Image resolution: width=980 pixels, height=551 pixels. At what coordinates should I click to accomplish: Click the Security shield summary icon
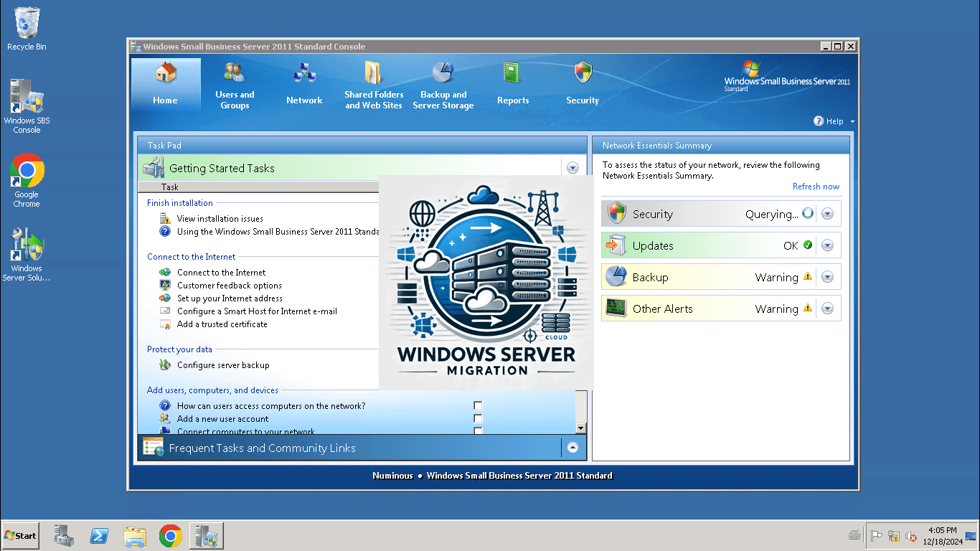pos(616,214)
